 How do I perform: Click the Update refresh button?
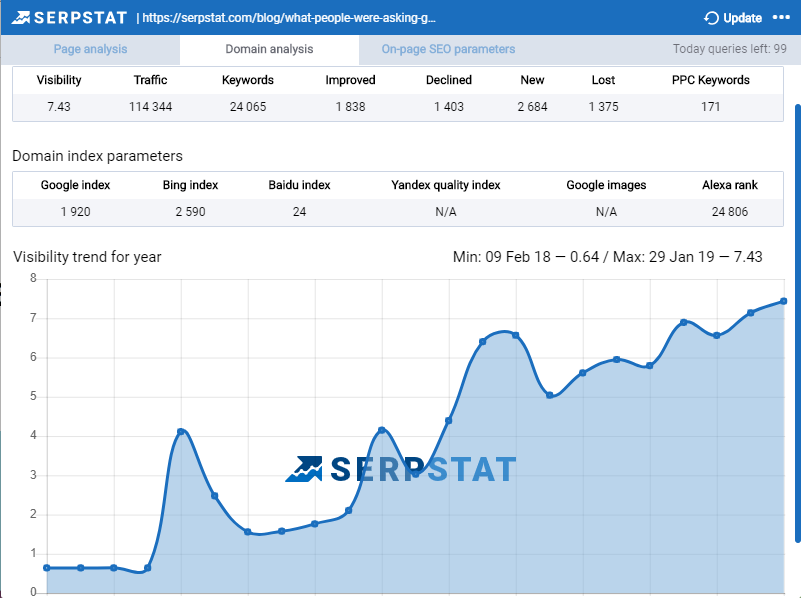(733, 18)
